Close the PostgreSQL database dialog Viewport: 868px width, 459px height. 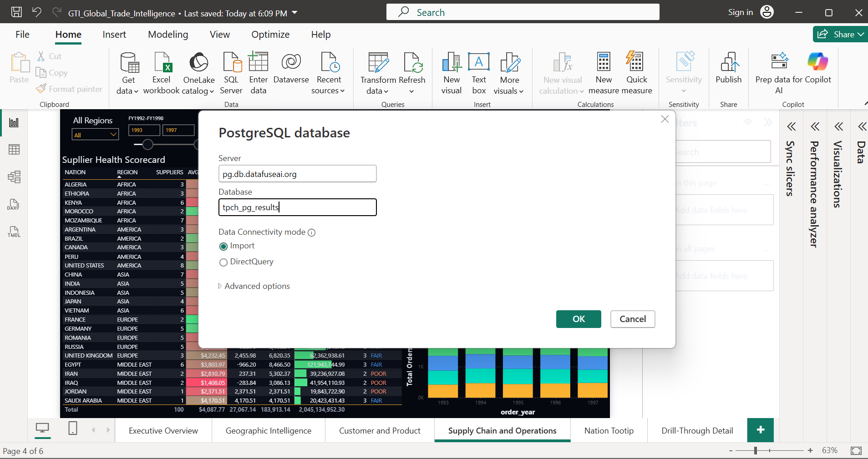tap(665, 119)
